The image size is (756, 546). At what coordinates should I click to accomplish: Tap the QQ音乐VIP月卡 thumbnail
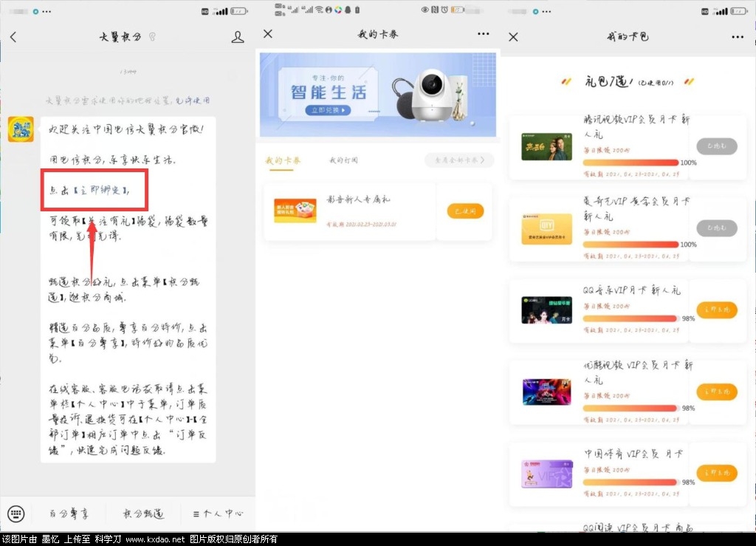click(547, 310)
